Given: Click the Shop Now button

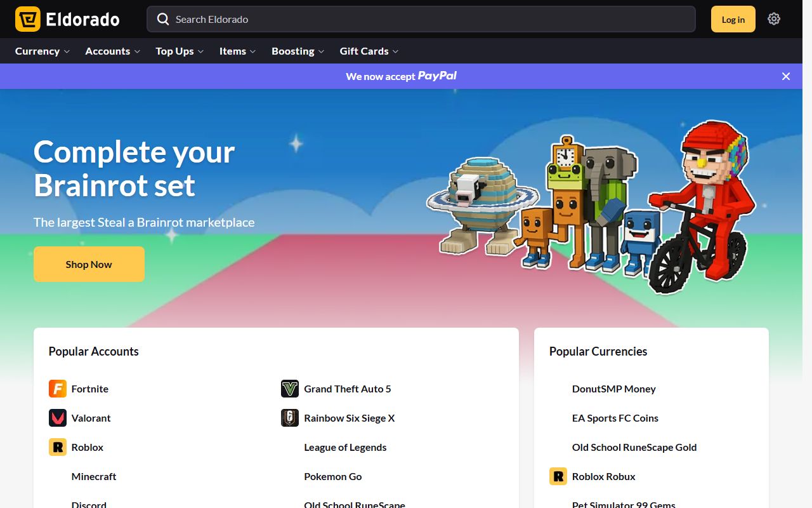Looking at the screenshot, I should tap(89, 264).
